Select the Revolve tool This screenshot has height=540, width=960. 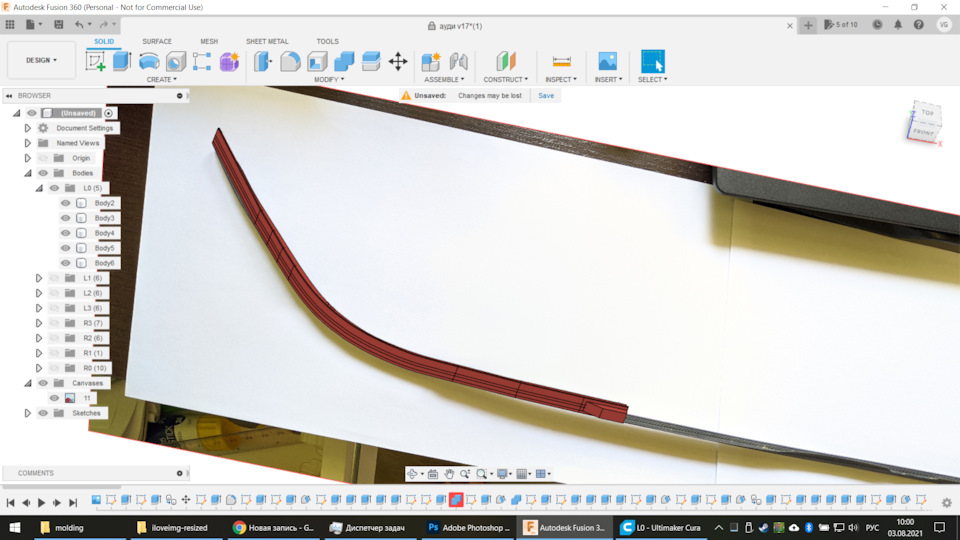click(149, 61)
